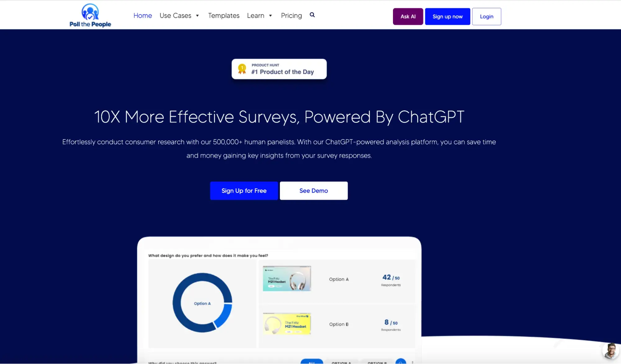The image size is (621, 364).
Task: Click the Pricing menu item
Action: (291, 15)
